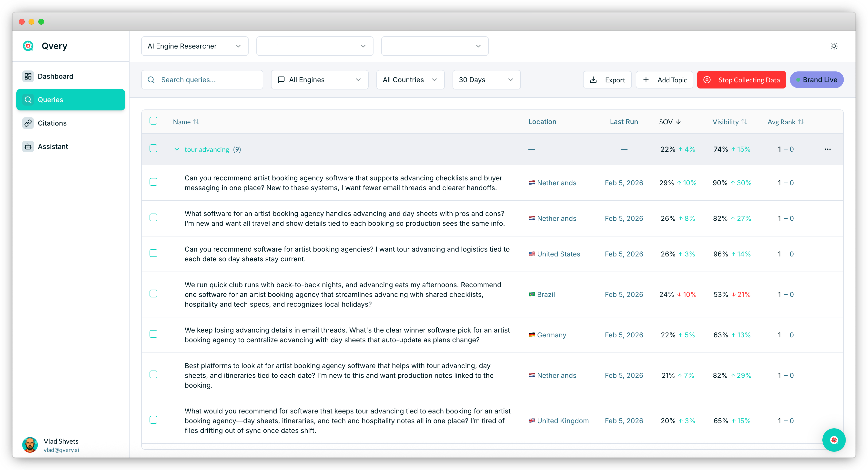Click the Qvery logo icon
The height and width of the screenshot is (470, 868).
28,46
